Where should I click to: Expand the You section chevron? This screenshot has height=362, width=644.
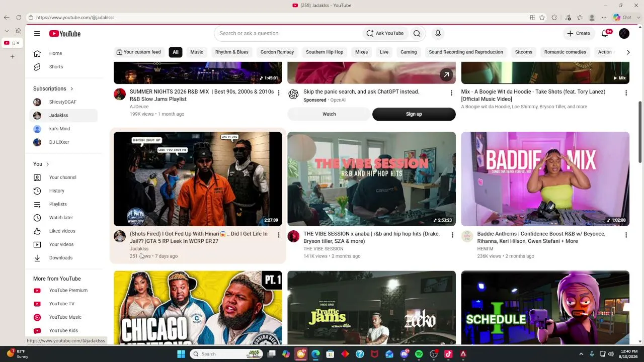[x=48, y=164]
